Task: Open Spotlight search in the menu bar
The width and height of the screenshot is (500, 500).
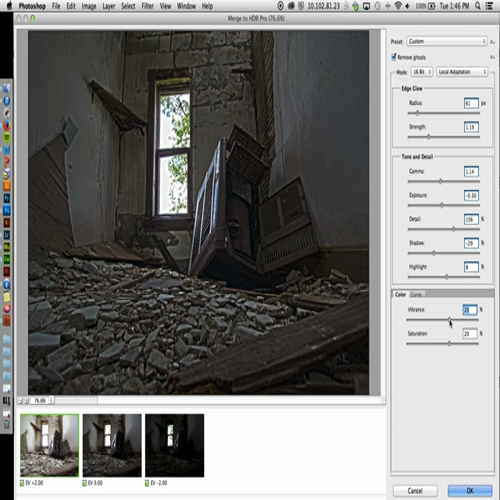Action: [478, 6]
